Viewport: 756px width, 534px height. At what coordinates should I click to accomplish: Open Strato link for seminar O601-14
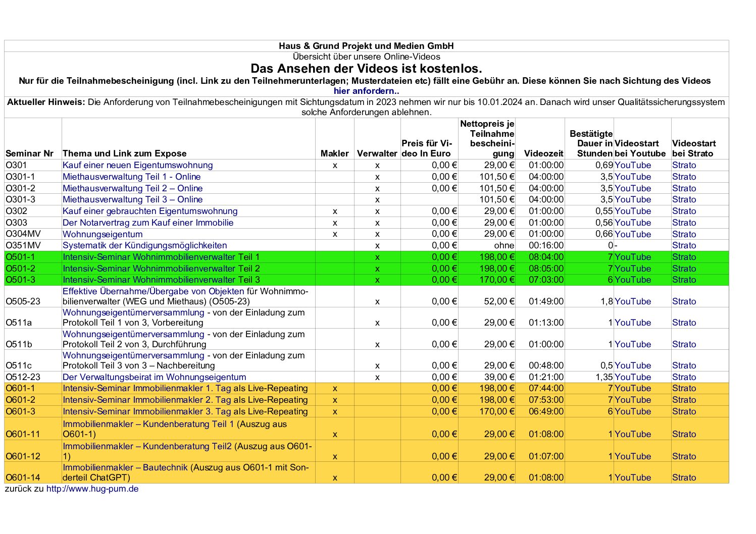click(x=684, y=477)
